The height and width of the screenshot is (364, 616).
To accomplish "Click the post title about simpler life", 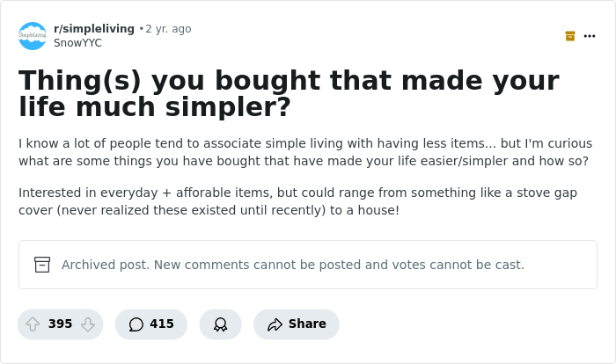I will coord(289,93).
